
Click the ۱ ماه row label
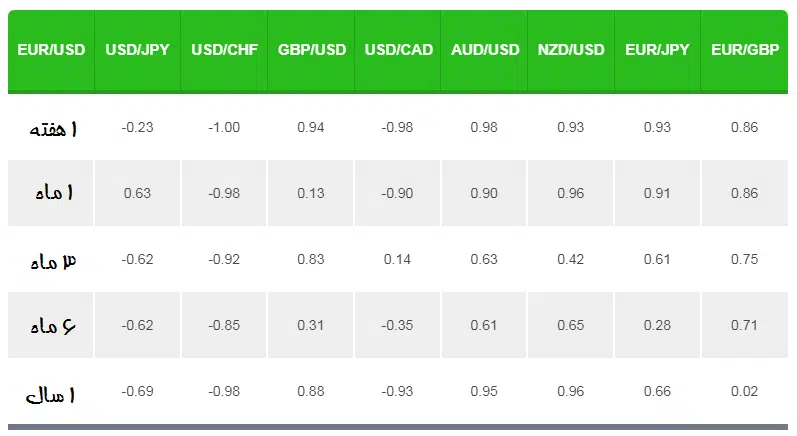click(x=54, y=193)
